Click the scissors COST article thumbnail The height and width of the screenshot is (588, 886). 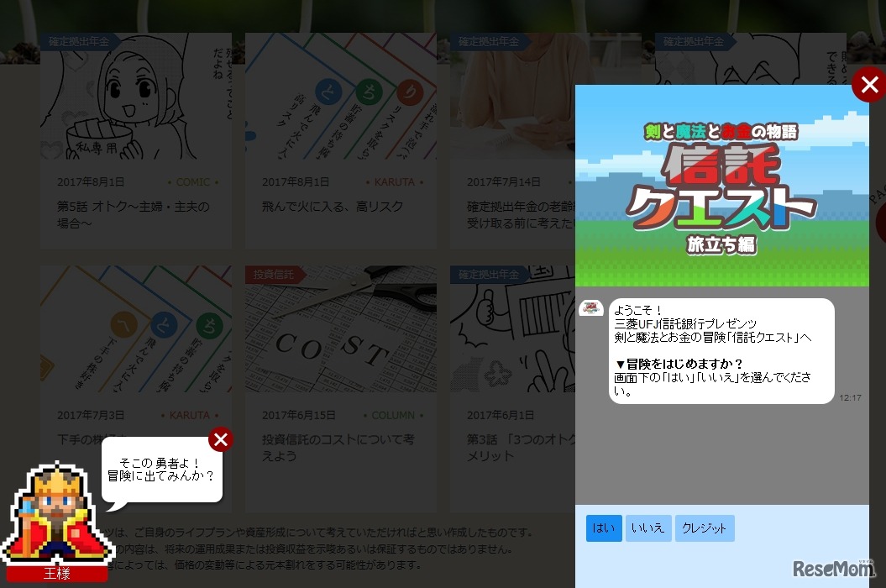coord(340,328)
